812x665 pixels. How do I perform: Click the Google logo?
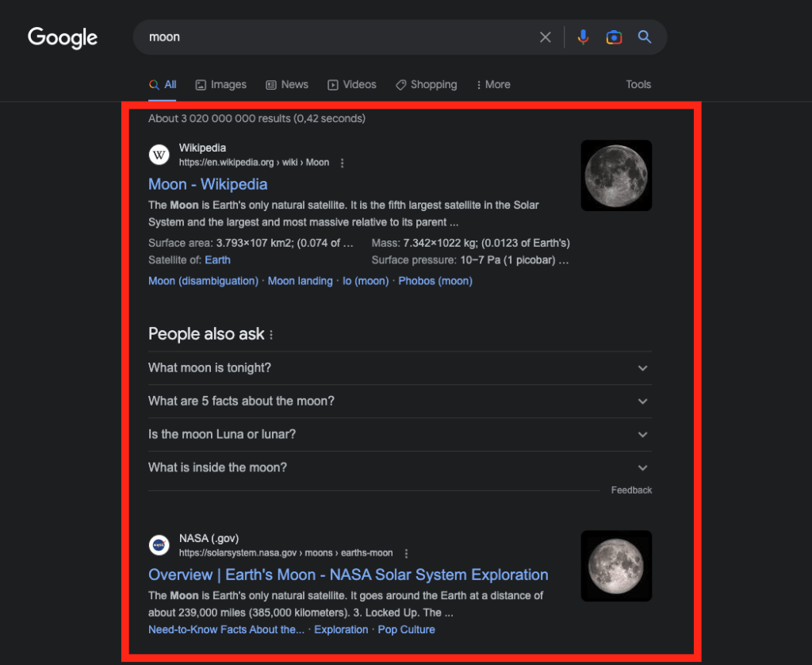[62, 38]
